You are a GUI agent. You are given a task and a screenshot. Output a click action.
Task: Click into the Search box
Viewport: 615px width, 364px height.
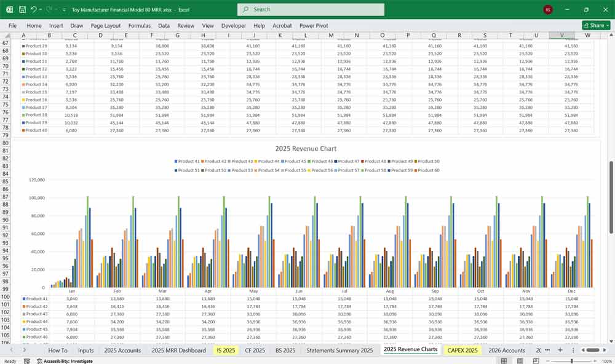coord(311,9)
